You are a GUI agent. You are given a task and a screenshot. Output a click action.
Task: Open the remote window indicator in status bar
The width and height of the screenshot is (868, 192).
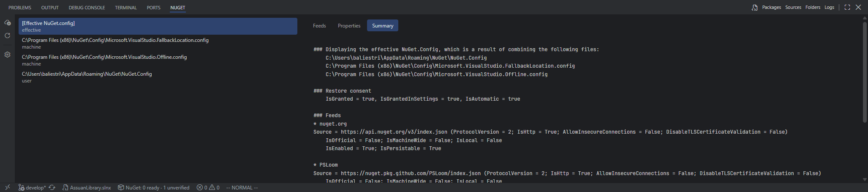(7, 187)
